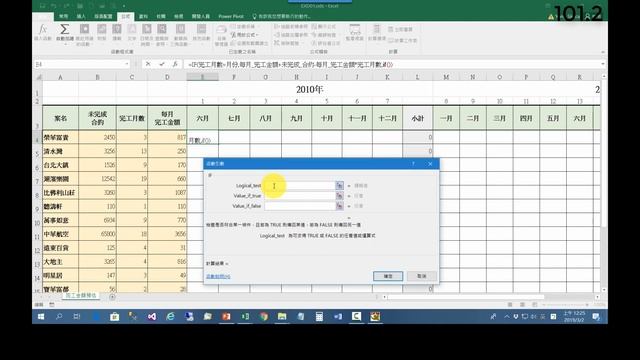Select the Select All corner triangle
Viewport: 640px width, 360px height.
point(38,77)
